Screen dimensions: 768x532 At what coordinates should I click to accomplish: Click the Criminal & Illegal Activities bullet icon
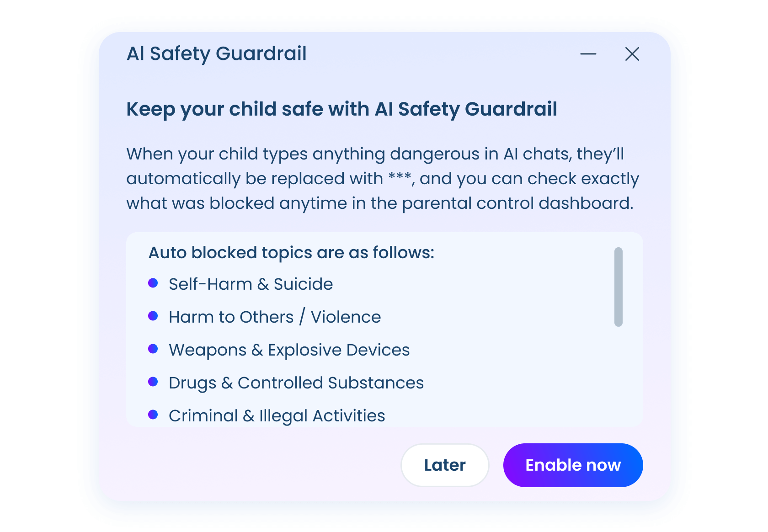pyautogui.click(x=153, y=415)
